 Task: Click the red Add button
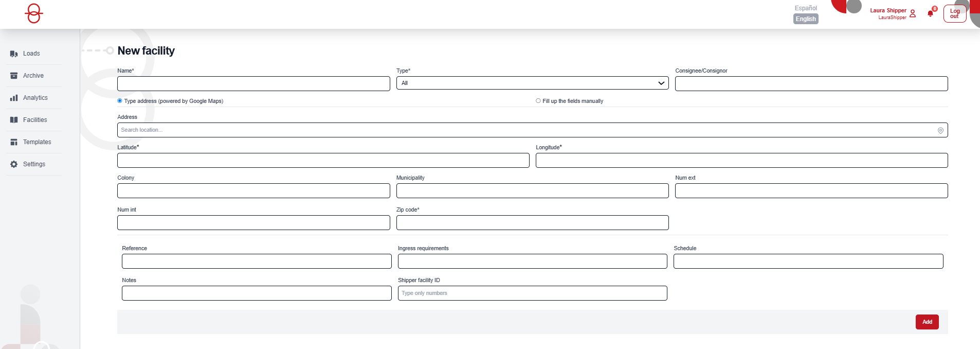[x=927, y=322]
